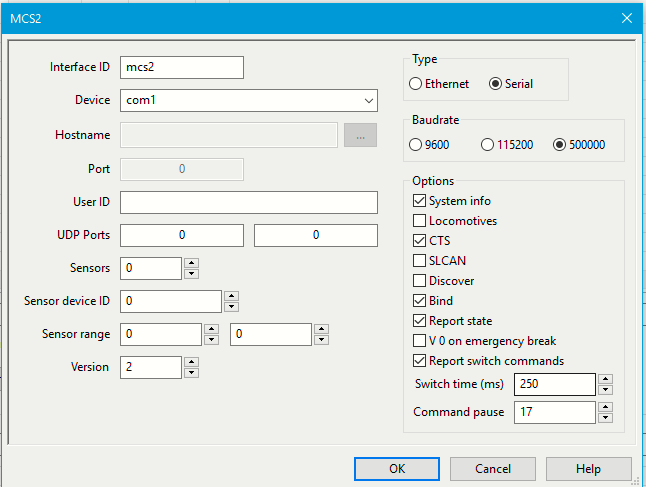This screenshot has width=646, height=487.
Task: Increment the Version spinner
Action: (192, 362)
